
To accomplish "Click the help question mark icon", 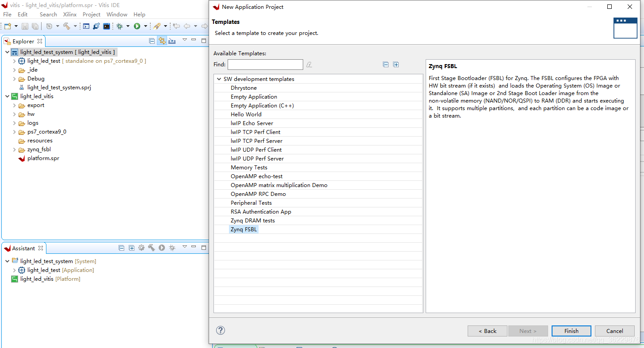I will click(x=221, y=330).
